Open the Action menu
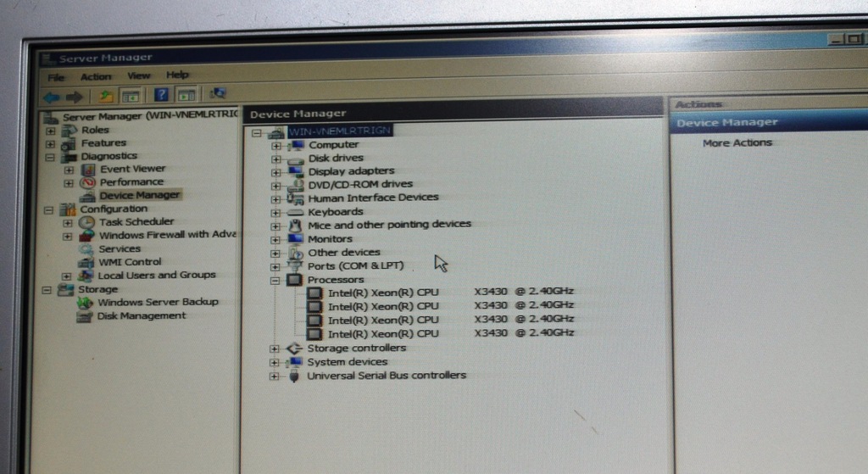 96,76
